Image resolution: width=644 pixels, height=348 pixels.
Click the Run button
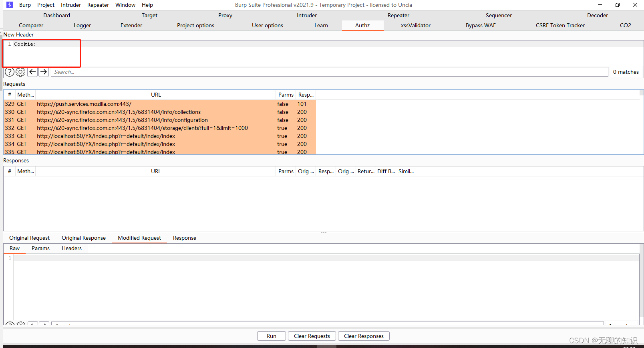pyautogui.click(x=272, y=336)
